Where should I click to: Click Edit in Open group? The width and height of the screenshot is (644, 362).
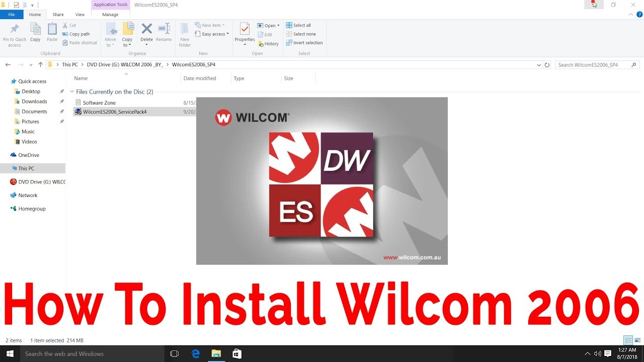(x=265, y=35)
